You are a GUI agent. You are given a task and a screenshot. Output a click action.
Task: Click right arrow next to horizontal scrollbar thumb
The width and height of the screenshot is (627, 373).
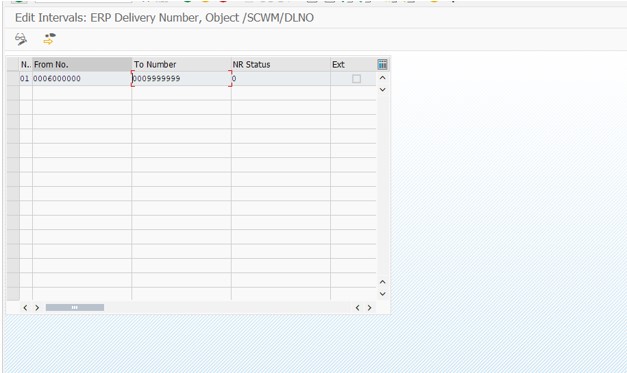pyautogui.click(x=37, y=307)
